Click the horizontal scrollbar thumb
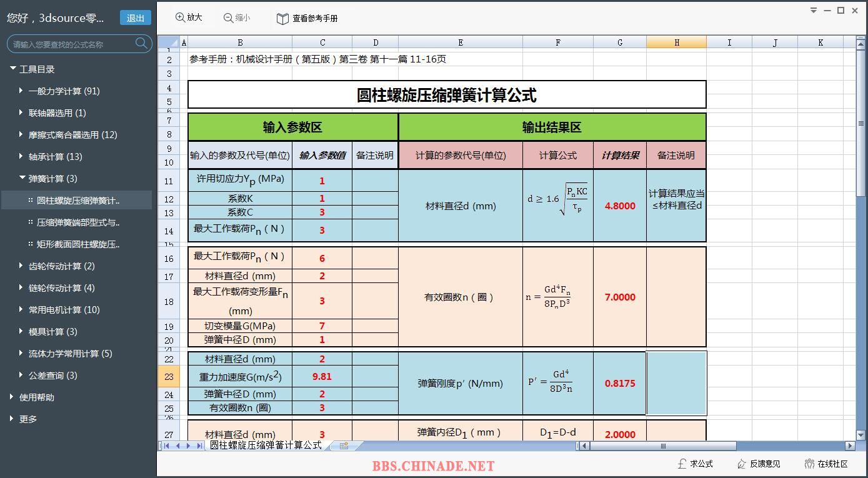This screenshot has height=478, width=868. [x=663, y=446]
